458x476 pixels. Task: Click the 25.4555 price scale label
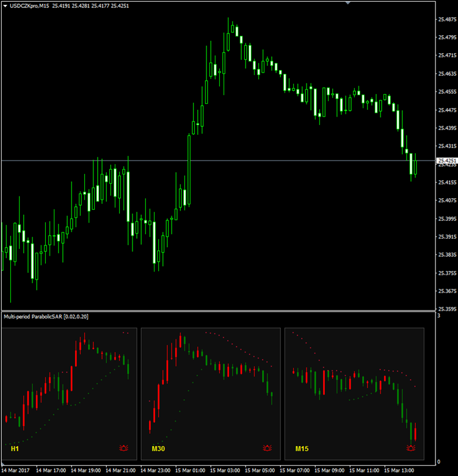(x=448, y=92)
